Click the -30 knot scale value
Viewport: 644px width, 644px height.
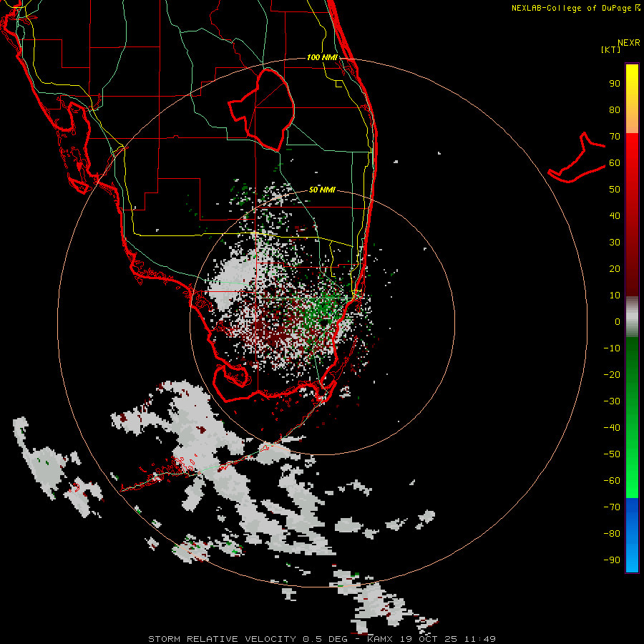(612, 401)
